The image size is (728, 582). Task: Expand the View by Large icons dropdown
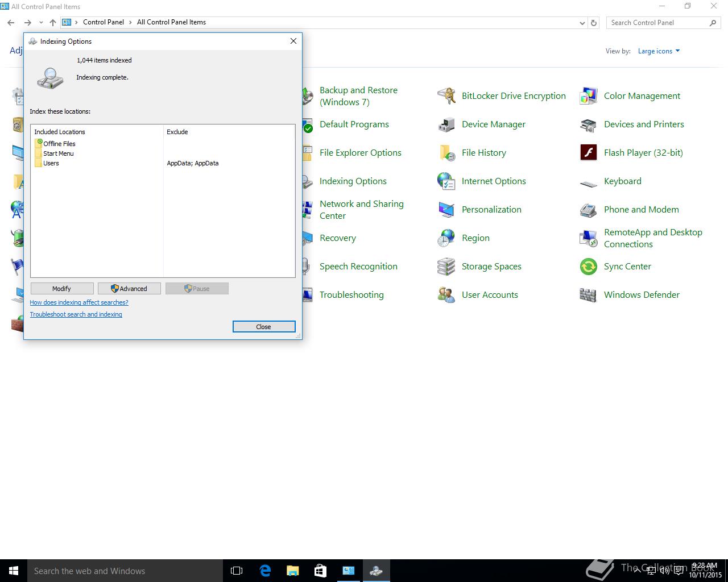click(659, 51)
